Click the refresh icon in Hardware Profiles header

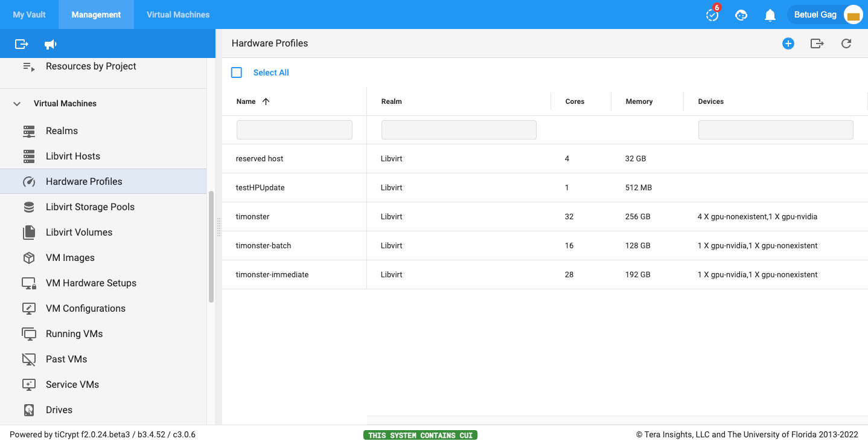pos(846,43)
